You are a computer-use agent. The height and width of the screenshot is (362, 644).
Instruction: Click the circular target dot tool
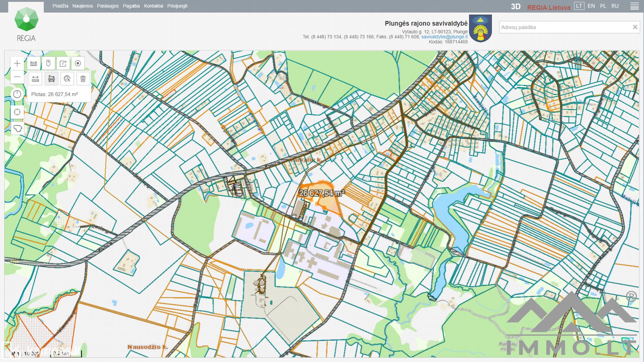click(78, 63)
